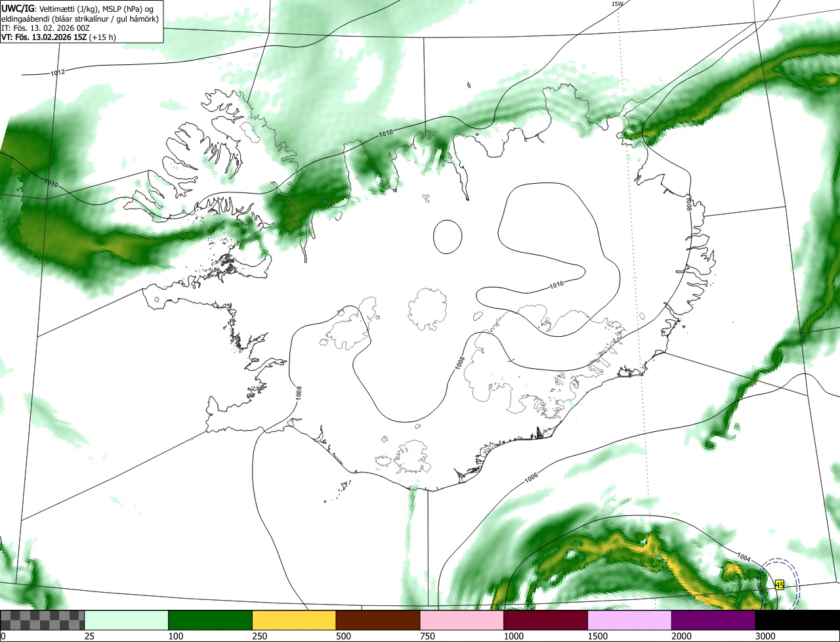The image size is (840, 642).
Task: Click the lavender 1500–2000 legend swatch
Action: click(630, 620)
